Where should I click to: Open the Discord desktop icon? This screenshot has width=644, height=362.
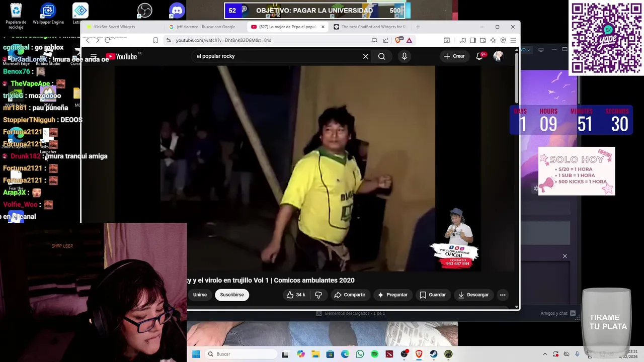pyautogui.click(x=177, y=11)
